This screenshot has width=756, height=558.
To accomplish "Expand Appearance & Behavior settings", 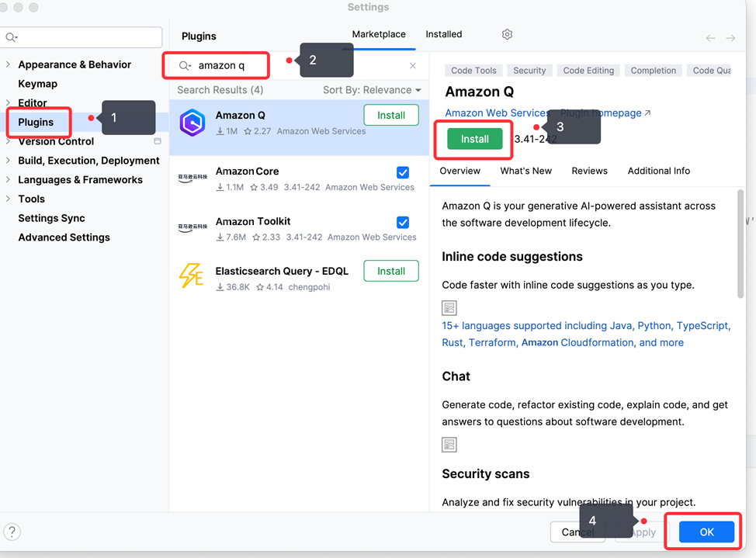I will [x=9, y=64].
